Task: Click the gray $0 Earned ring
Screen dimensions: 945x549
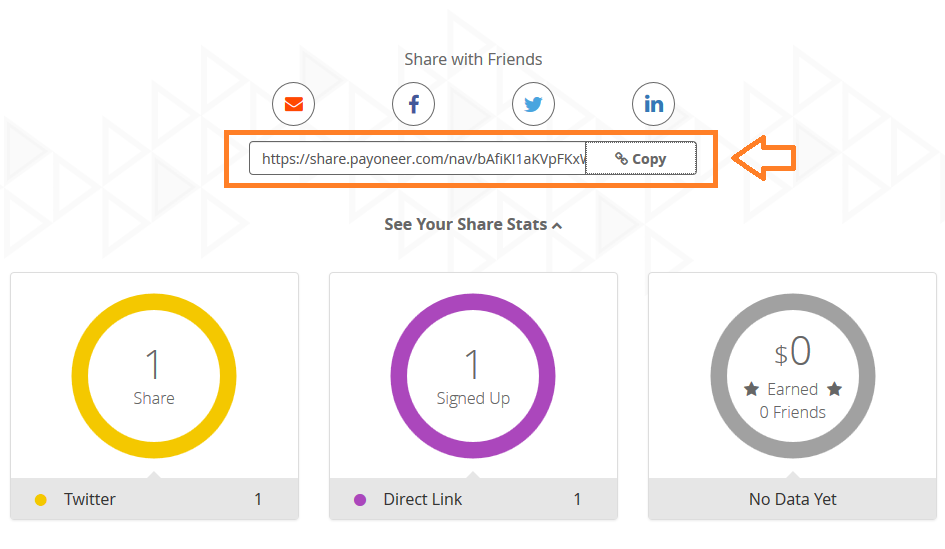Action: coord(793,375)
